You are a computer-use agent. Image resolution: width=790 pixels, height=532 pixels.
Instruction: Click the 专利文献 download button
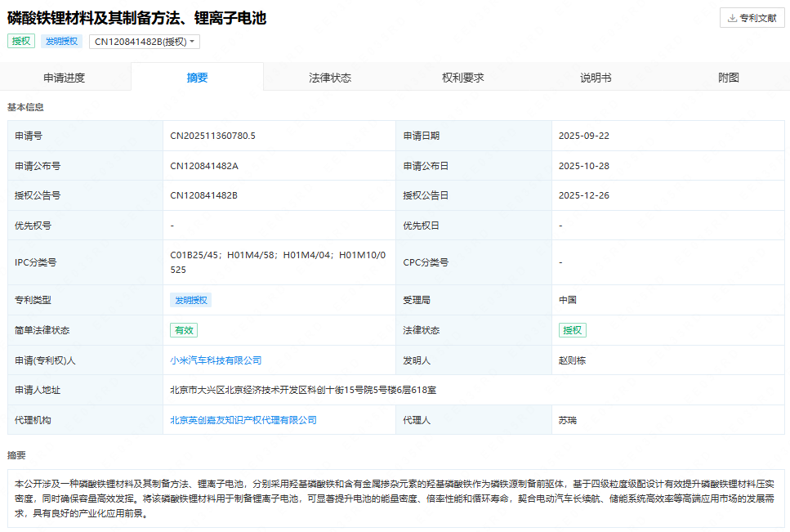(x=752, y=17)
